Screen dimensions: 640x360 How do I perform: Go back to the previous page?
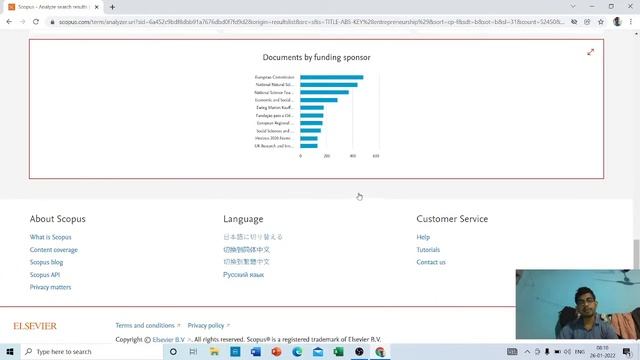tap(9, 22)
